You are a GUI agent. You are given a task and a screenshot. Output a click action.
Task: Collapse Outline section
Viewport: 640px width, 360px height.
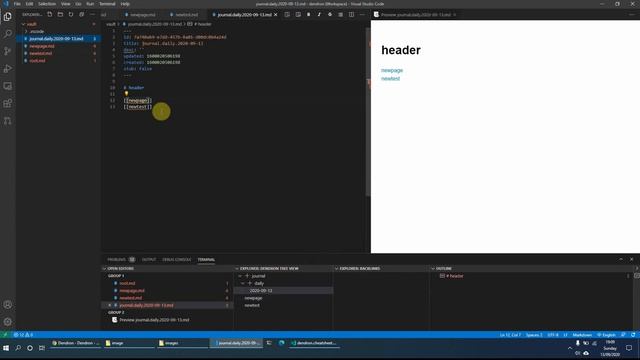pyautogui.click(x=444, y=269)
